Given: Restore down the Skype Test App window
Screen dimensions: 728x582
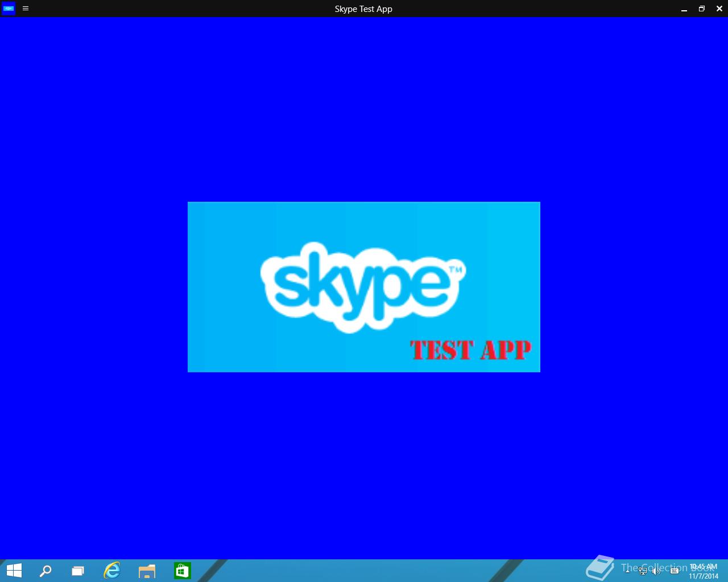Looking at the screenshot, I should click(702, 9).
